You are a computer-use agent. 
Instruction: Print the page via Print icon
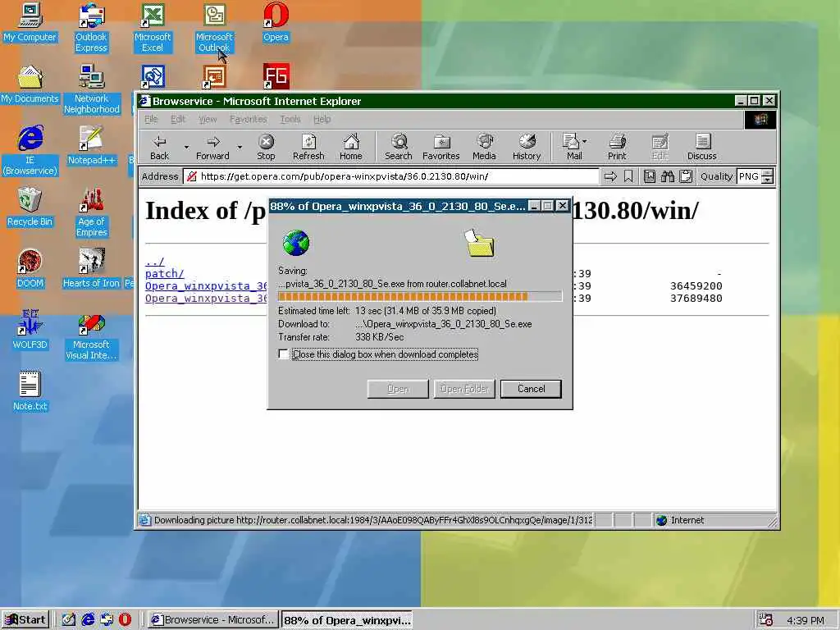coord(617,148)
